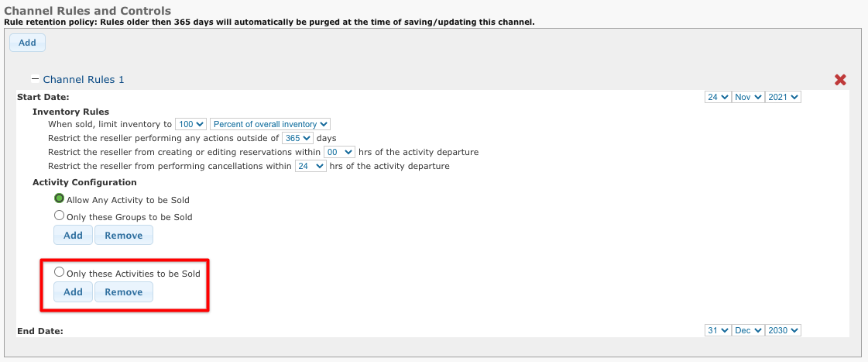Open the Percent of overall inventory dropdown
Viewport: 868px width, 362px height.
[x=270, y=124]
